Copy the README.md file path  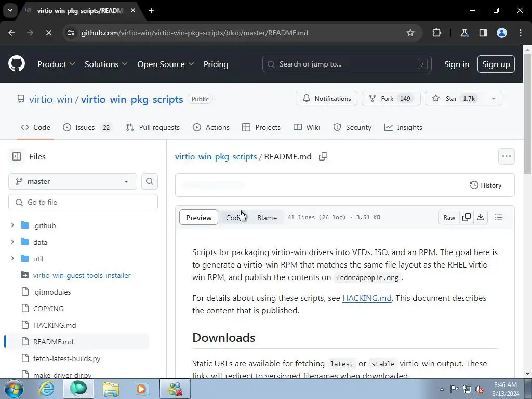pos(323,156)
